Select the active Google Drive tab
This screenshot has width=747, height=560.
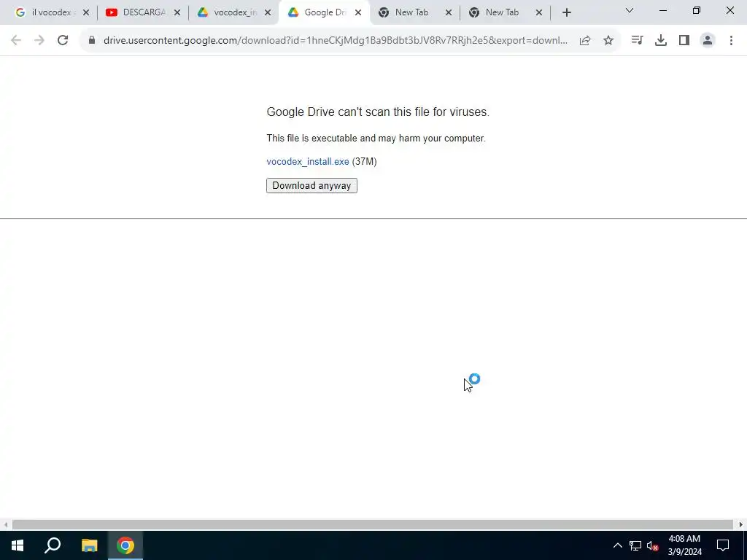tap(320, 12)
